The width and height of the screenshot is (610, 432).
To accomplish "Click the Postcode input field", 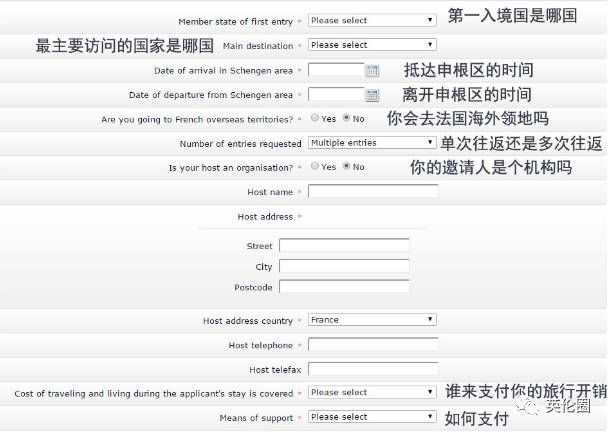I will pos(344,287).
